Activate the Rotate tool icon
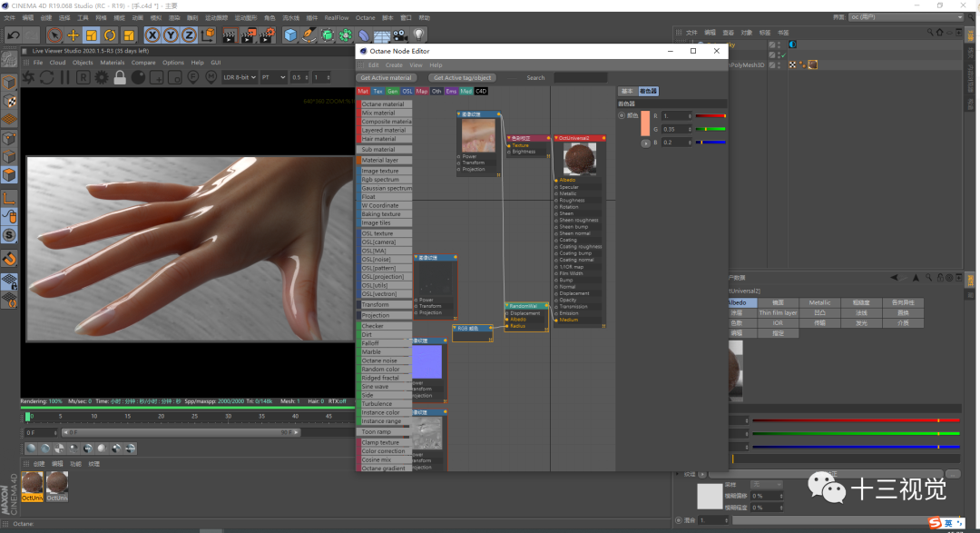 [x=110, y=35]
